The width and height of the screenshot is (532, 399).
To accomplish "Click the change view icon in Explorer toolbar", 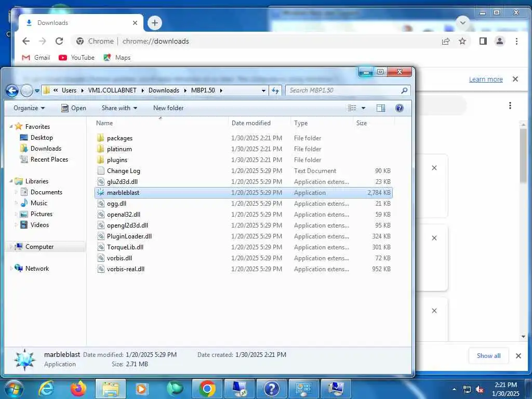I will [x=352, y=108].
